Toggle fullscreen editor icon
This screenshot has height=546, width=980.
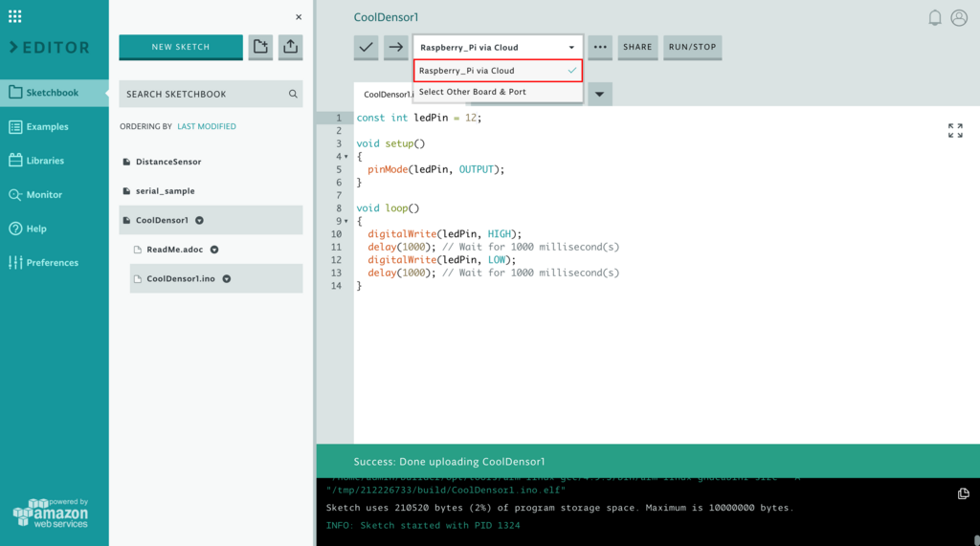pos(955,131)
